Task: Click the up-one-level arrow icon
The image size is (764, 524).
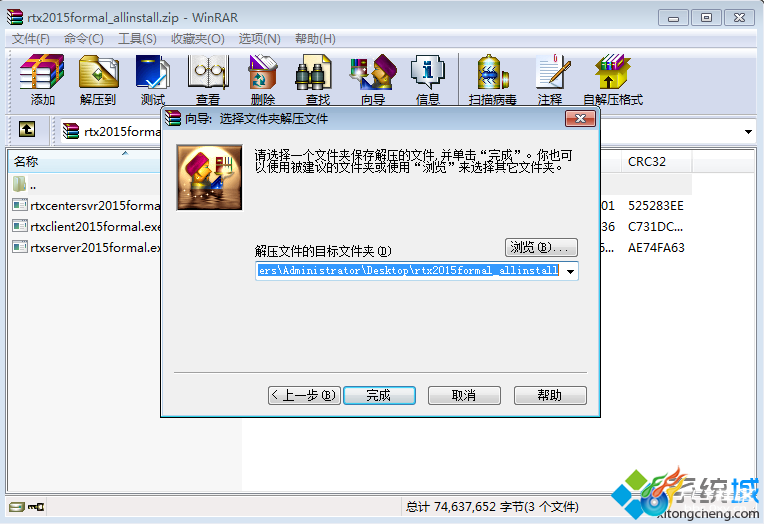Action: click(27, 130)
